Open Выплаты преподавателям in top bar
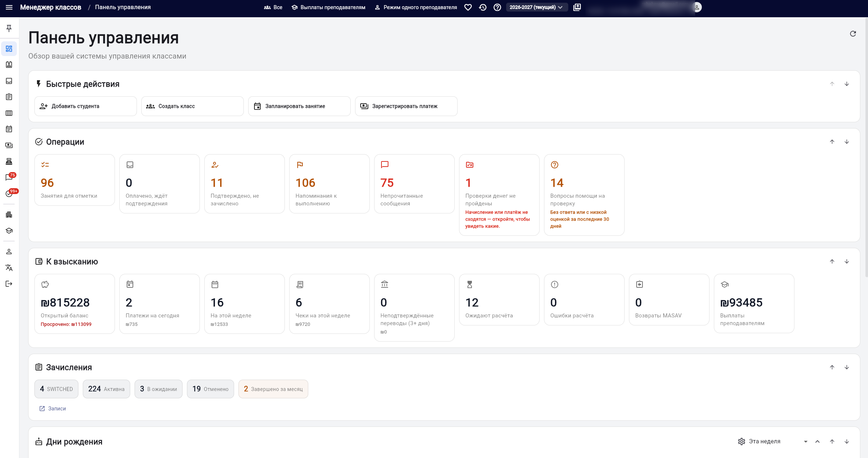 tap(328, 7)
